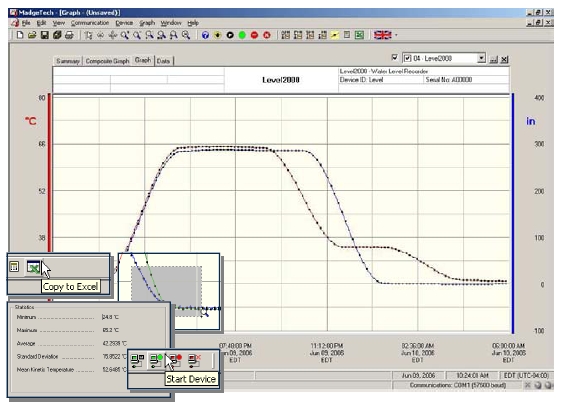Select the Composite Graph tab
565x406 pixels.
107,61
